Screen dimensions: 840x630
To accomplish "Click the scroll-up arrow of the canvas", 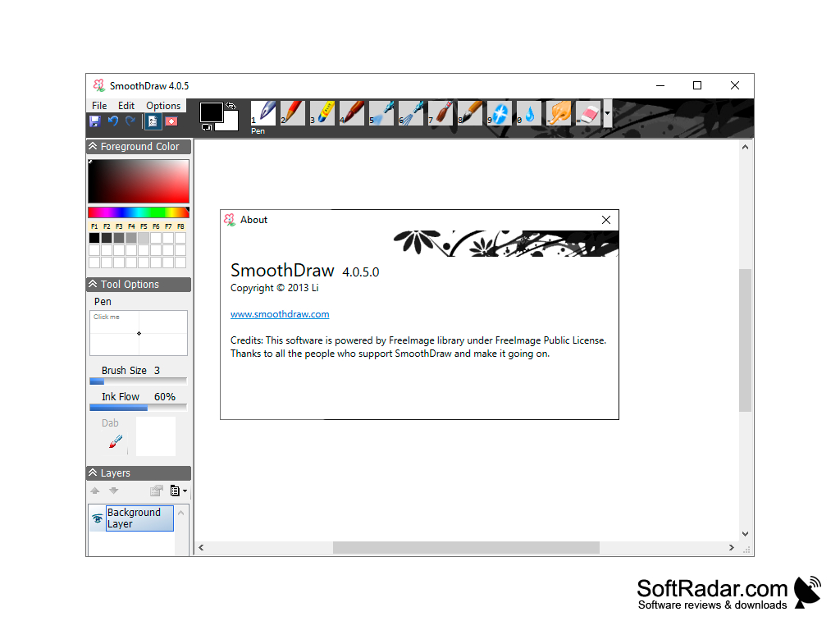I will tap(745, 147).
